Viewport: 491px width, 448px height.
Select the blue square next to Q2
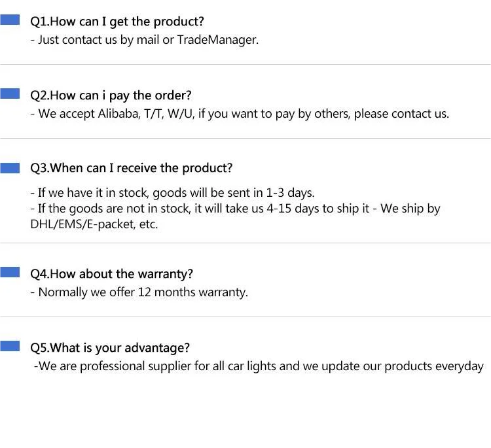coord(10,94)
